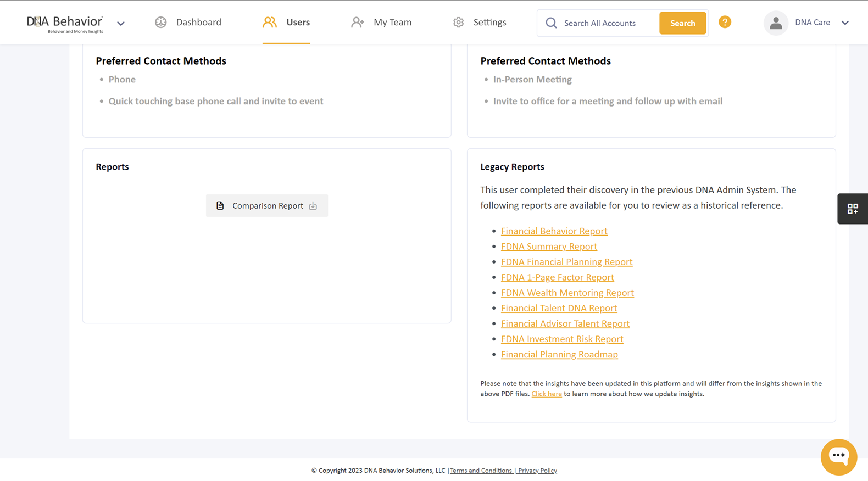The height and width of the screenshot is (481, 868).
Task: Open Terms and Conditions in footer
Action: [481, 471]
